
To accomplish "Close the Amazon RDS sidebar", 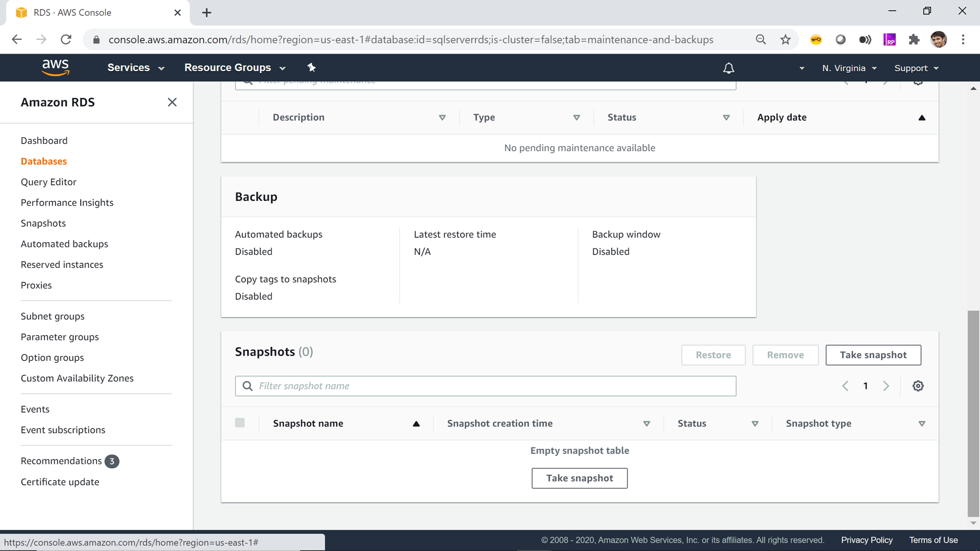I will pos(172,102).
